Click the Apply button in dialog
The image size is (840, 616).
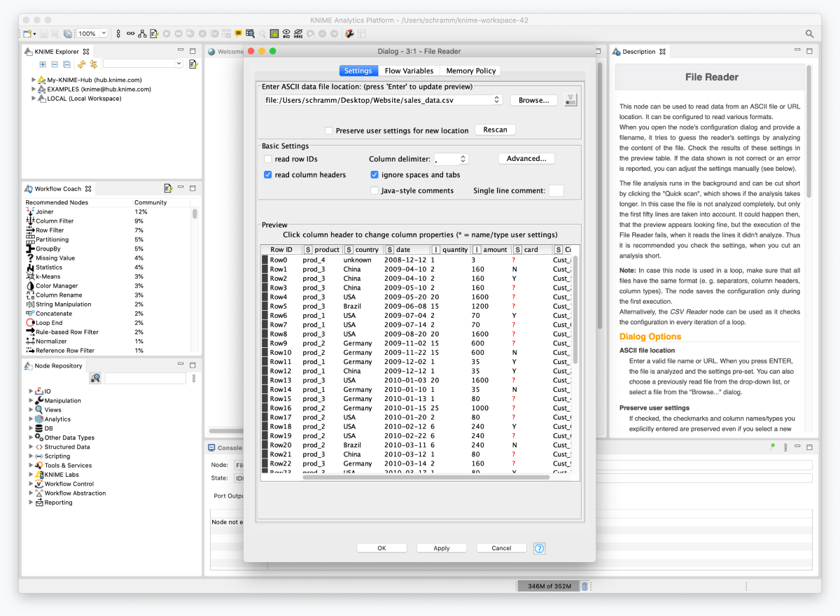coord(442,548)
